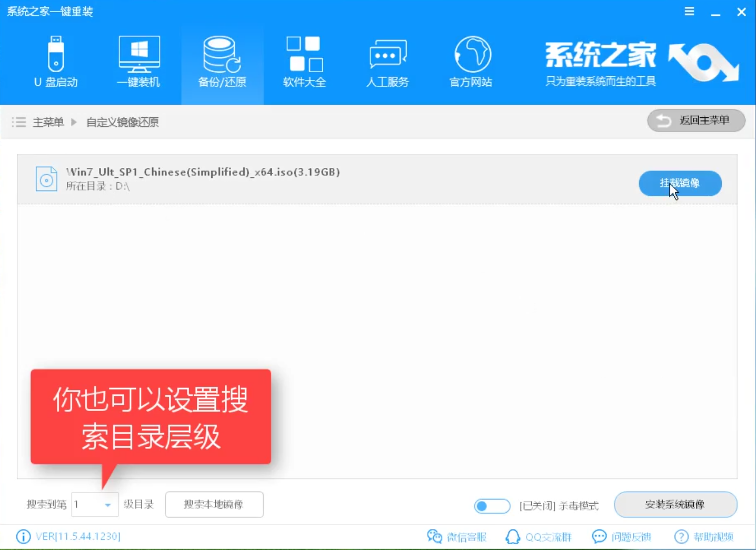Image resolution: width=756 pixels, height=550 pixels.
Task: Open the 主菜单 breadcrumb item
Action: (48, 122)
